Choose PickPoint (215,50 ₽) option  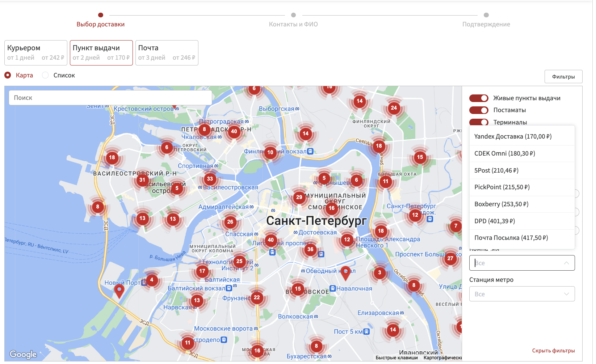point(522,187)
